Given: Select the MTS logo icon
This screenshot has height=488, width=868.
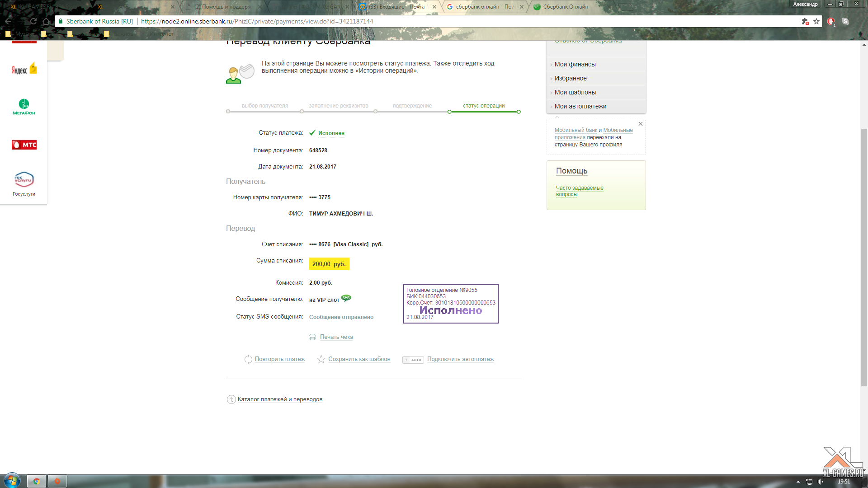Looking at the screenshot, I should click(x=24, y=145).
